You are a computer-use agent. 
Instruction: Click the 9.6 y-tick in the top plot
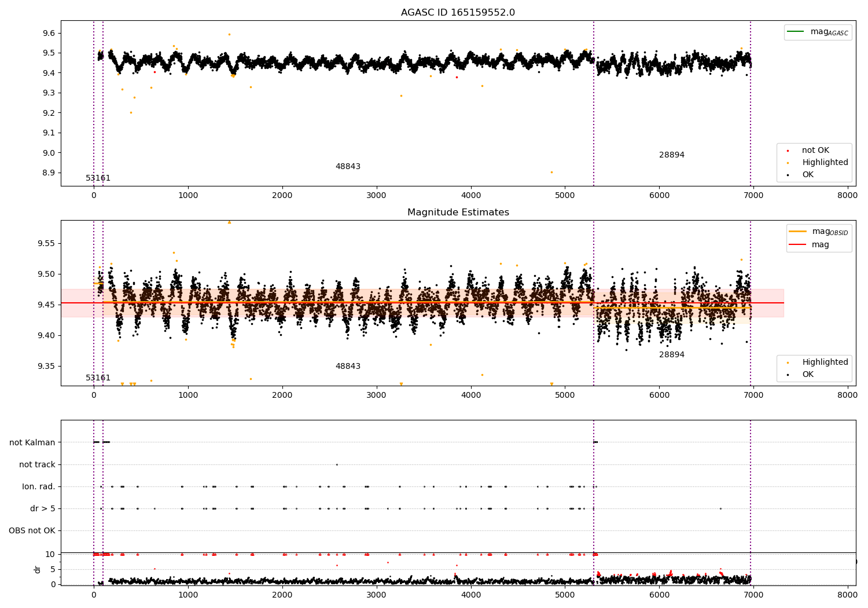(x=48, y=34)
